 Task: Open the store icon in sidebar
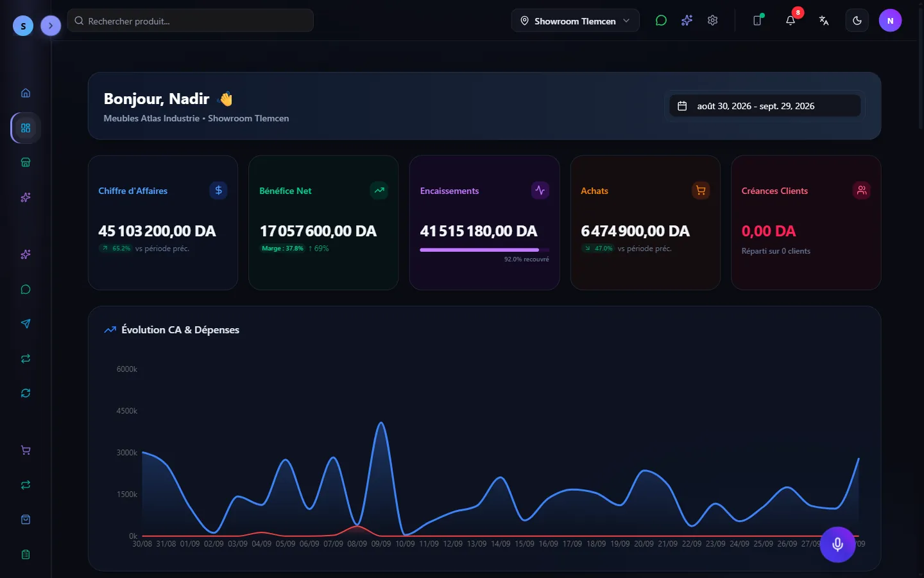(26, 162)
